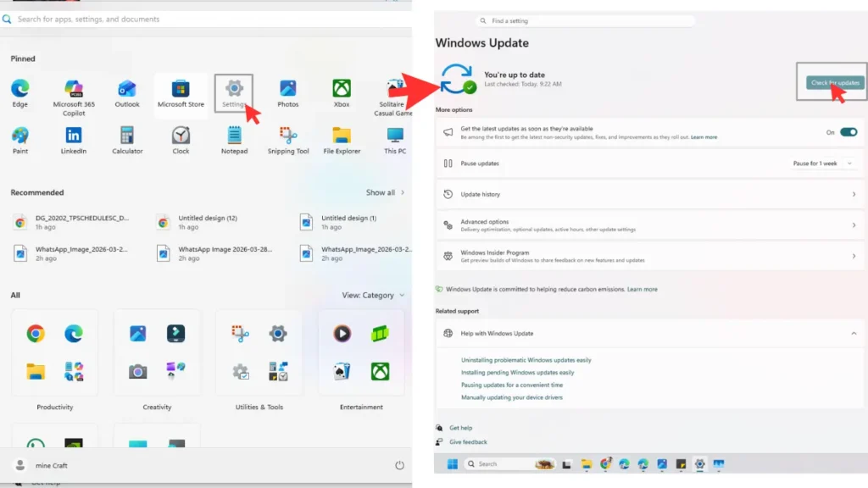Launch the Snipping Tool

coord(287,136)
